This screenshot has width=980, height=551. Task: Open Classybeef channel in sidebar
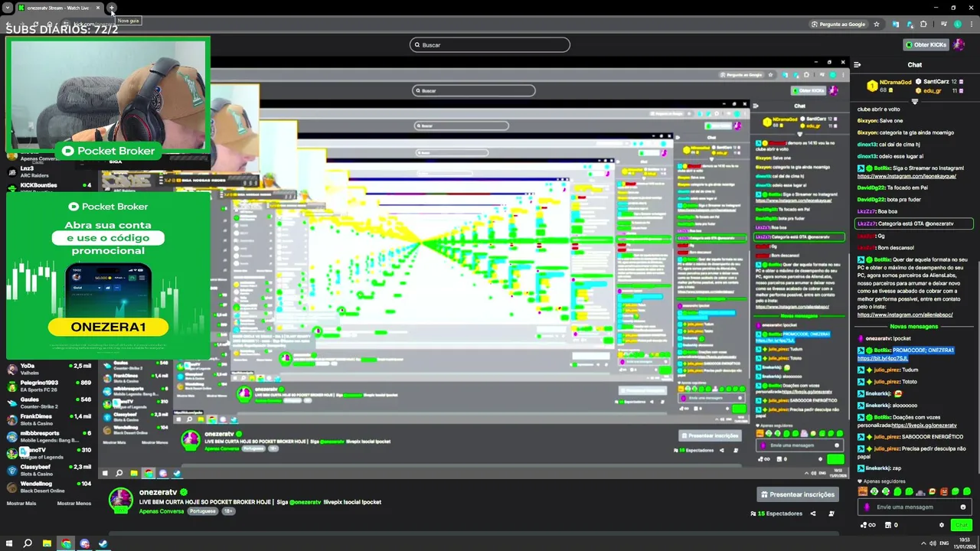coord(49,470)
